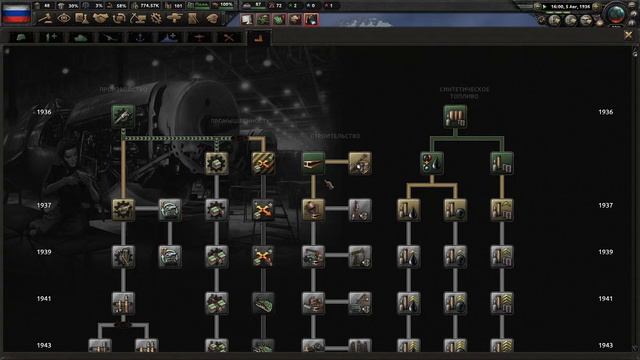Select the highlighted Industry research tab
Screen dimensions: 640x360
[x=258, y=38]
